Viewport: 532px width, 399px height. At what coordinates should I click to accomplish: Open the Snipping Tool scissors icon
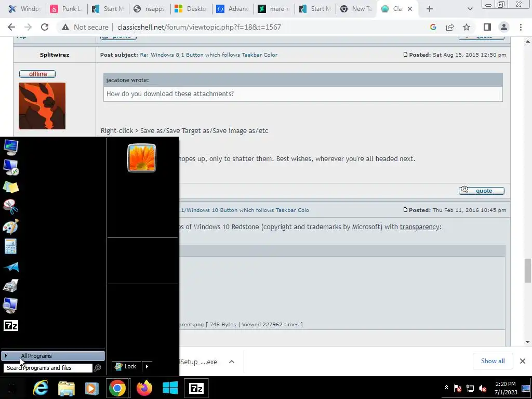pos(11,207)
